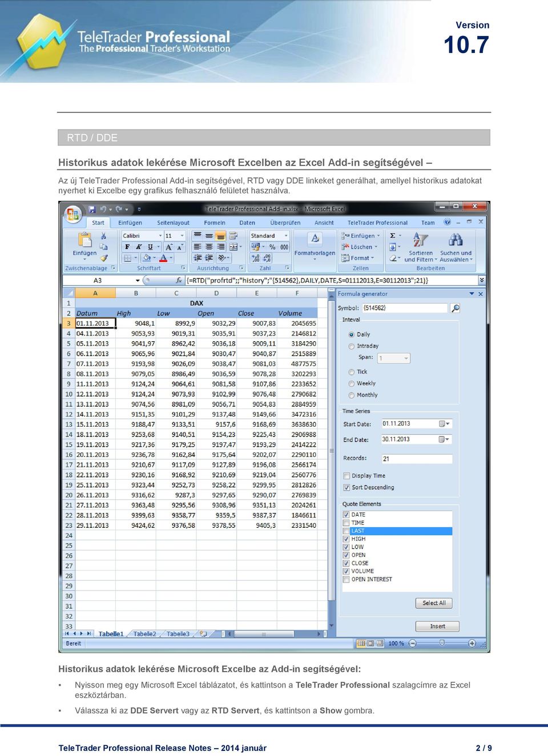This screenshot has width=548, height=756.
Task: Toggle italic with the K button
Action: point(139,247)
